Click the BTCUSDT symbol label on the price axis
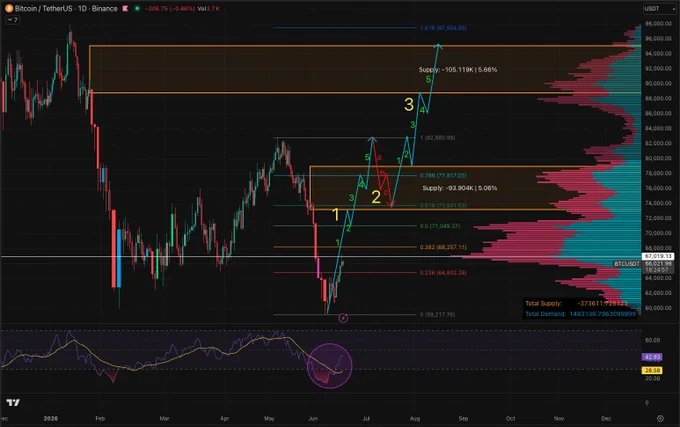Image resolution: width=680 pixels, height=427 pixels. tap(627, 264)
